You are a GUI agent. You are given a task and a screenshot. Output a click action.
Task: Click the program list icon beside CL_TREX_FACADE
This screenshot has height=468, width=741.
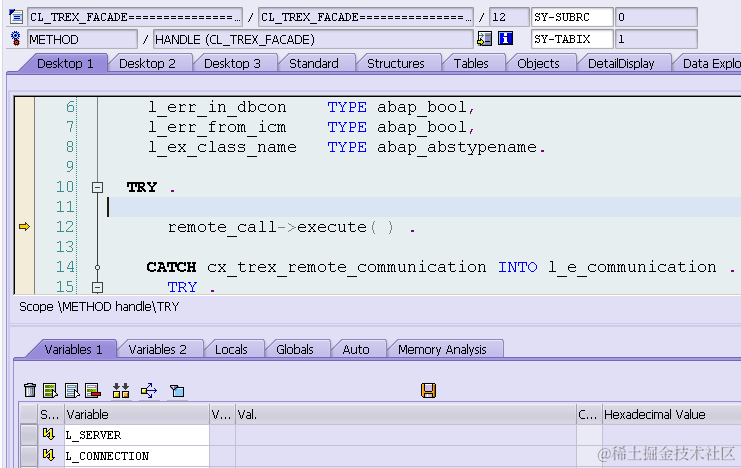pos(16,17)
